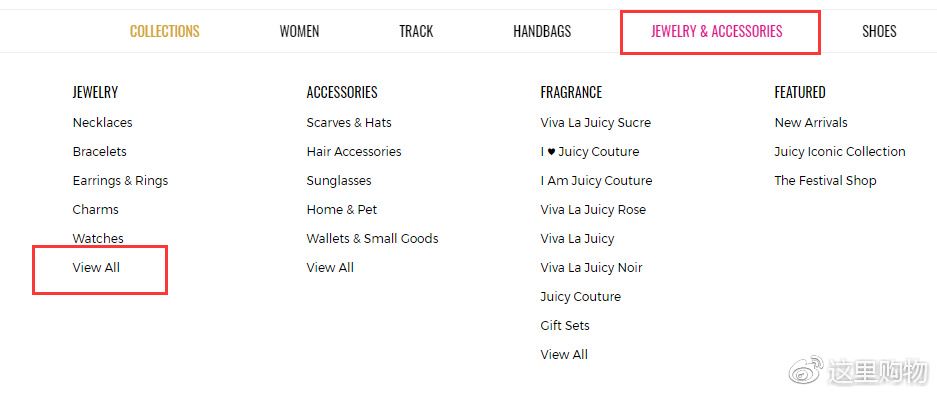View All under Jewelry
This screenshot has height=394, width=937.
pos(96,267)
